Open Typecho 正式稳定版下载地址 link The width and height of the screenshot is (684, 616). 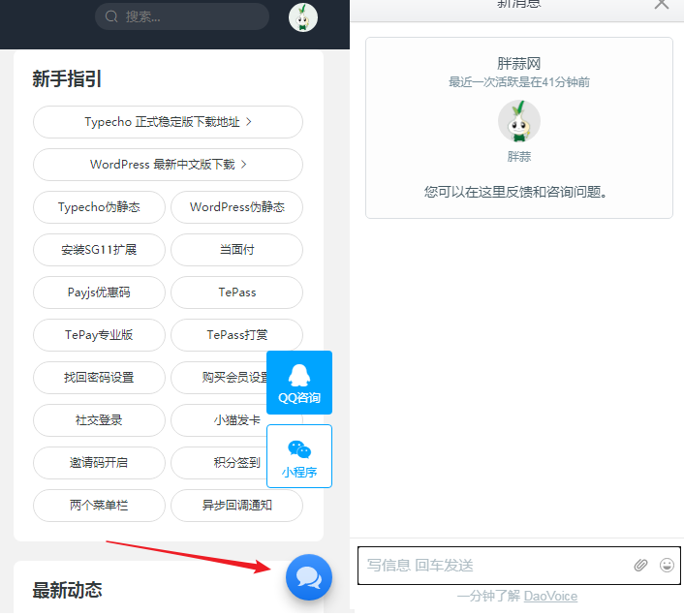pos(168,122)
